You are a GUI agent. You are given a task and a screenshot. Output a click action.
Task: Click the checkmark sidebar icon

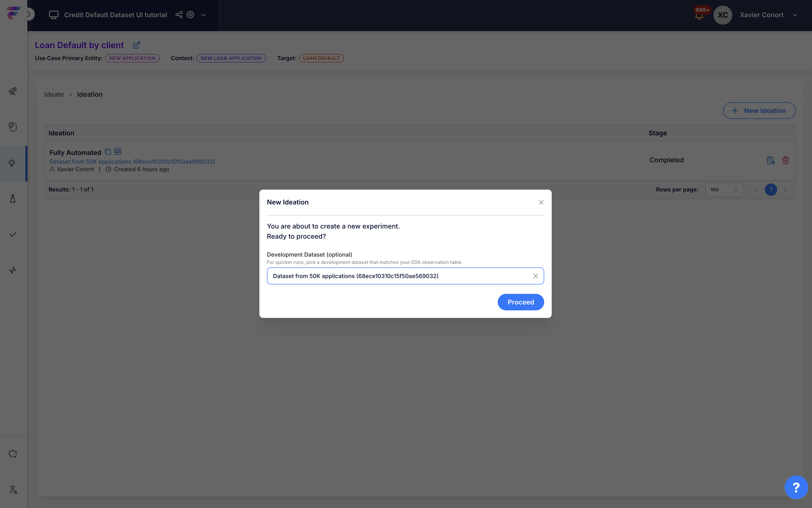[13, 234]
